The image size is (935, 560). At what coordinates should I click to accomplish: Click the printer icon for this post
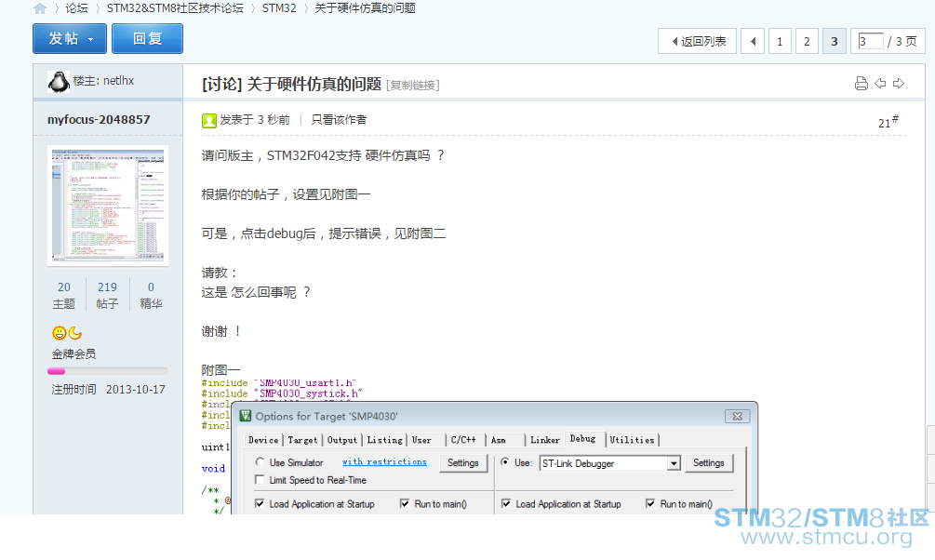[862, 84]
